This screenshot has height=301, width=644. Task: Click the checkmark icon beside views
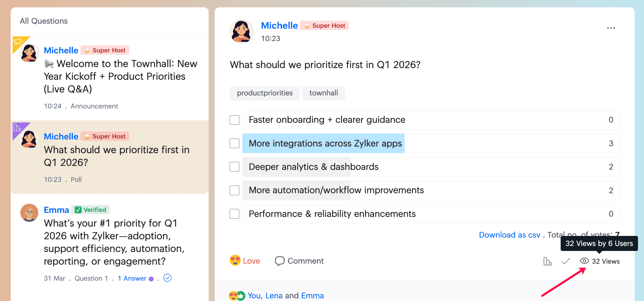566,261
